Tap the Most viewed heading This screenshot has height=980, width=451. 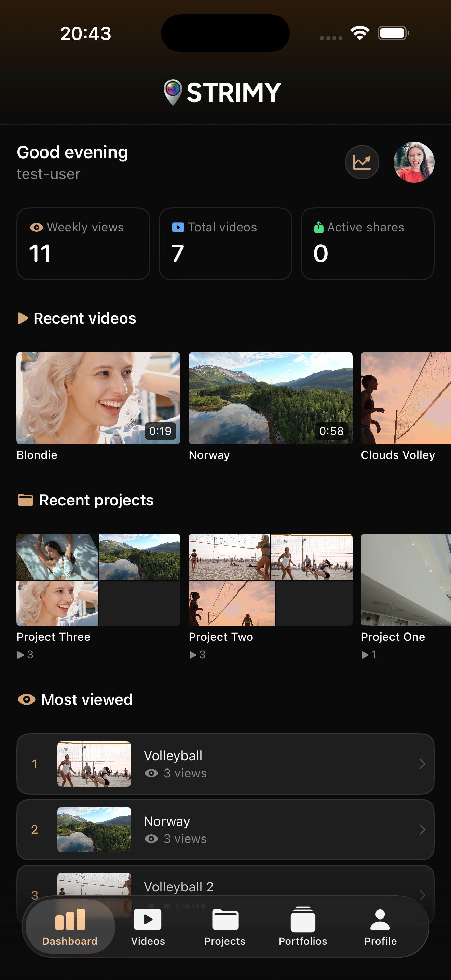click(x=87, y=699)
